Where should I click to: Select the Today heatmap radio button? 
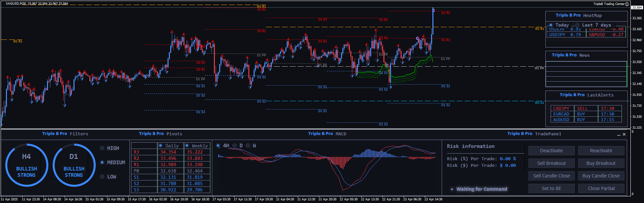coord(551,25)
